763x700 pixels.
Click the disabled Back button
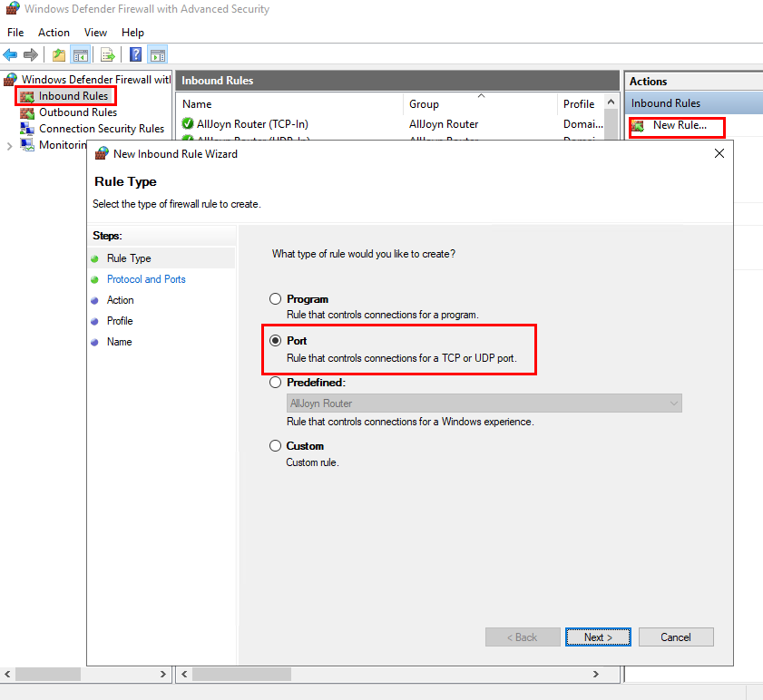click(x=523, y=637)
